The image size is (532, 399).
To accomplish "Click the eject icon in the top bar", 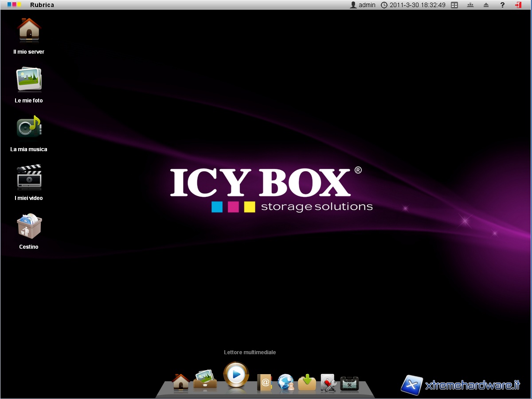I will point(486,5).
